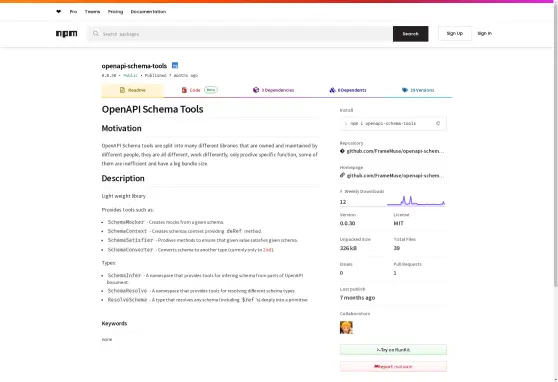This screenshot has height=382, width=558.
Task: Click the Total Files value 39
Action: coord(397,248)
